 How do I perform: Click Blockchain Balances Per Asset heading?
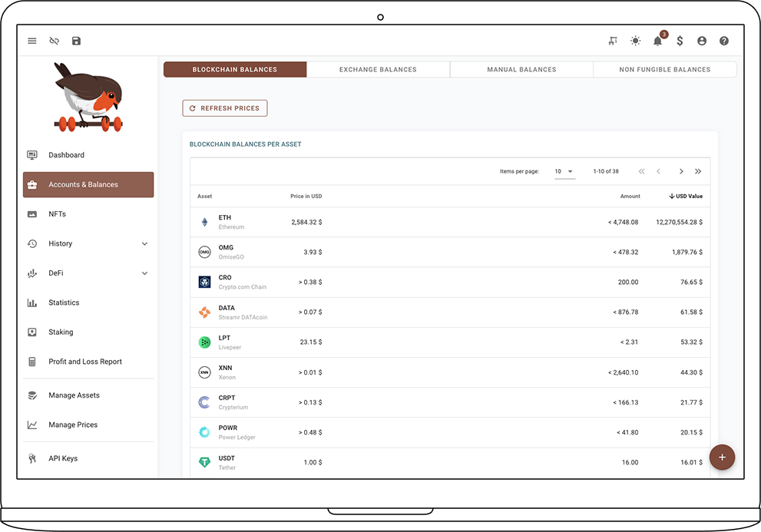(x=246, y=144)
